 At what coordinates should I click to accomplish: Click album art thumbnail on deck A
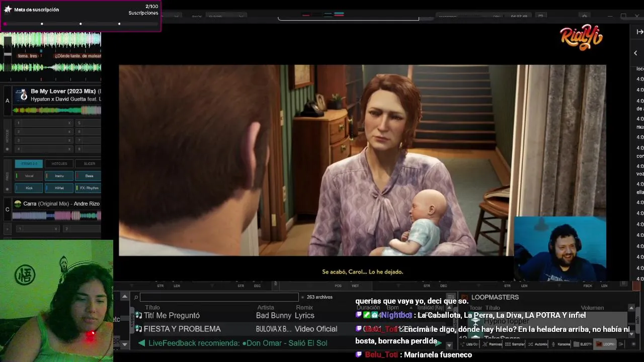(x=21, y=95)
